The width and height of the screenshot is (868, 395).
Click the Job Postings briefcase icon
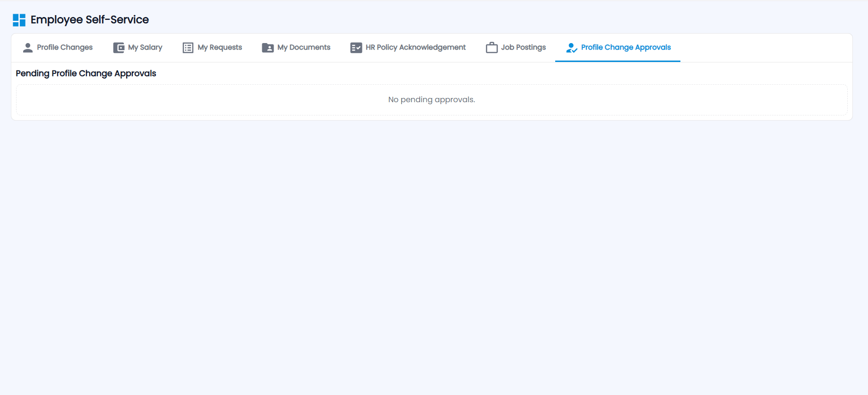(492, 47)
